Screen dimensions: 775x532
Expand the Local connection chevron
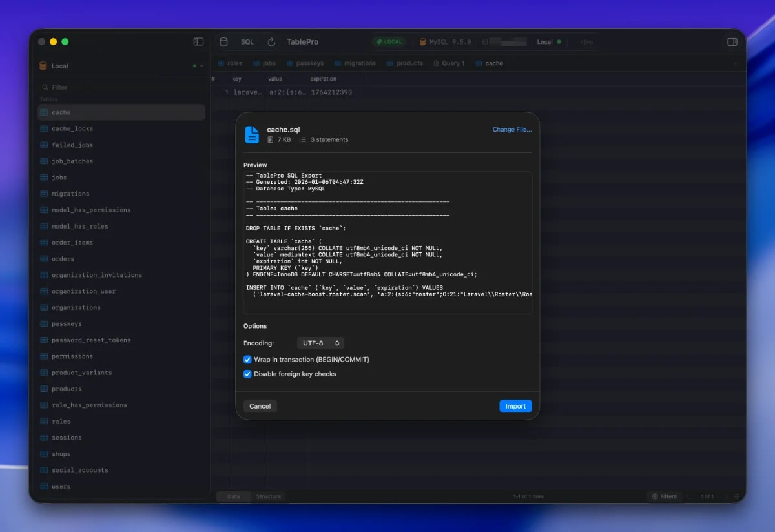point(201,66)
